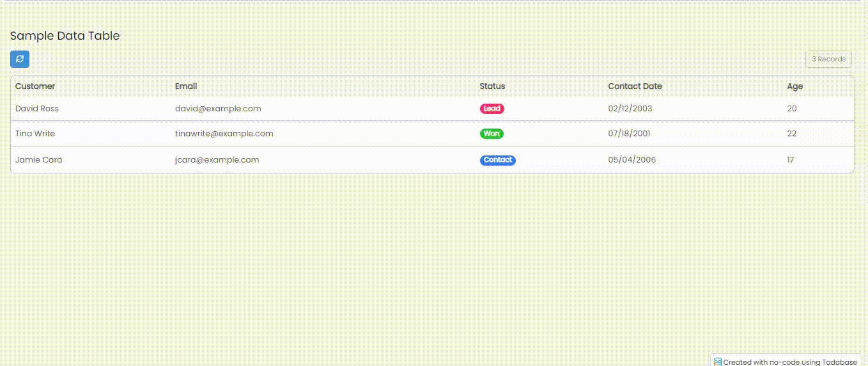Click the jcara@example.com email cell
Screen dimensions: 868x366
click(x=217, y=160)
